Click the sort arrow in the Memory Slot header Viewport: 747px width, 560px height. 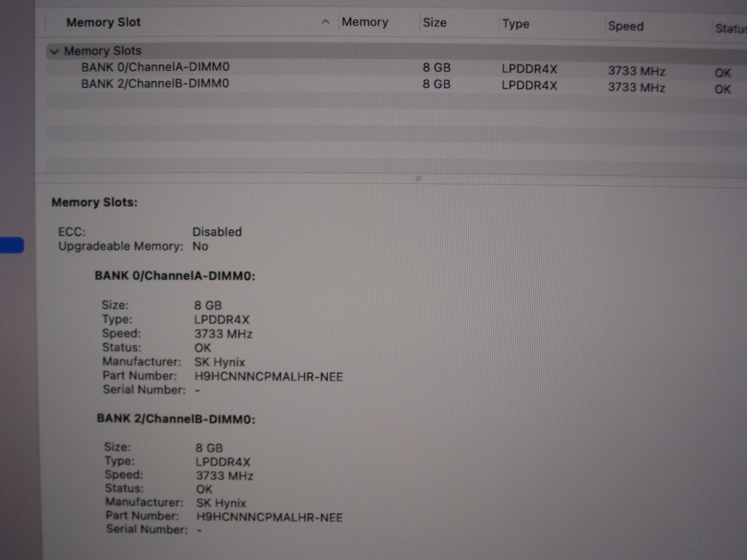tap(325, 22)
